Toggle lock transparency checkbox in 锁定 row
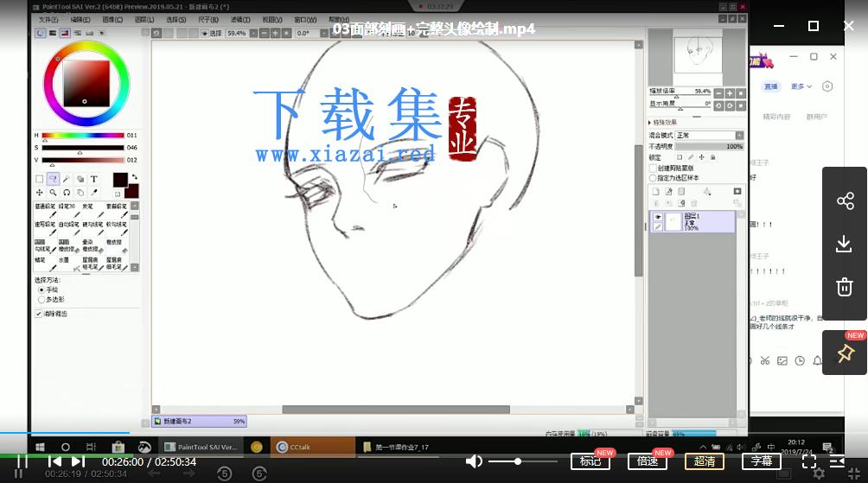868x483 pixels. [680, 157]
